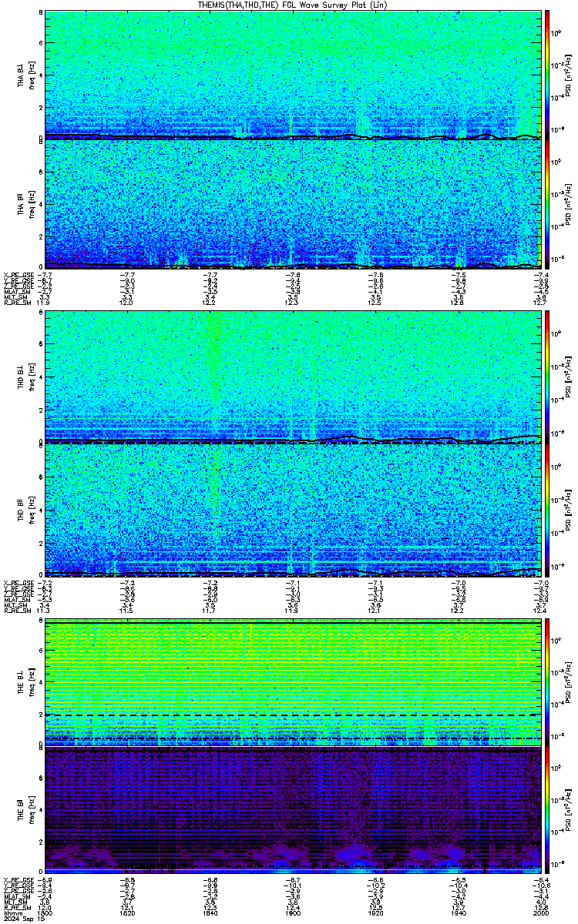Click the PSD color bar beside THA B-perpendicular panel
Image resolution: width=578 pixels, height=924 pixels.
(x=547, y=75)
